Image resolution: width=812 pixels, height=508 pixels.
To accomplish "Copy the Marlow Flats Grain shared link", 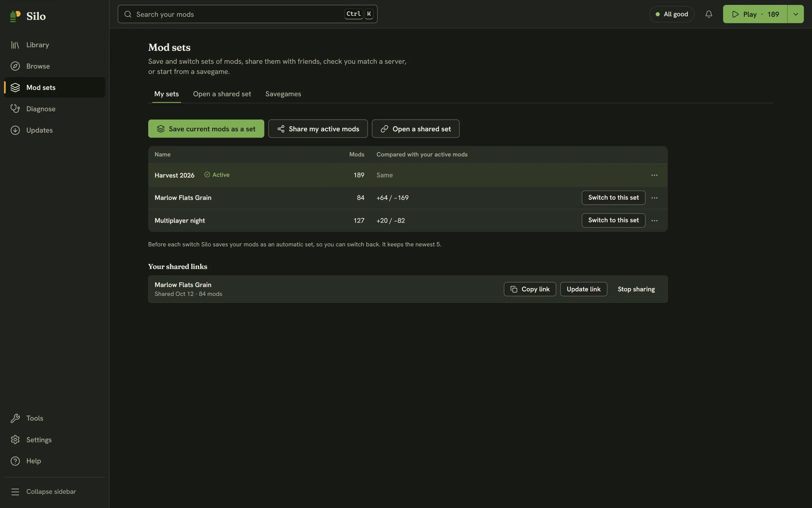I will click(x=530, y=289).
